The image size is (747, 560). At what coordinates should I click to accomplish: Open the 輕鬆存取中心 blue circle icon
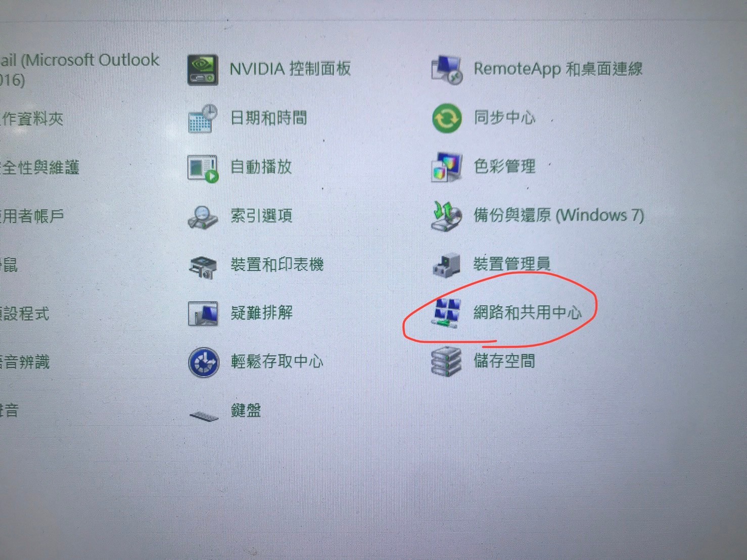coord(204,362)
